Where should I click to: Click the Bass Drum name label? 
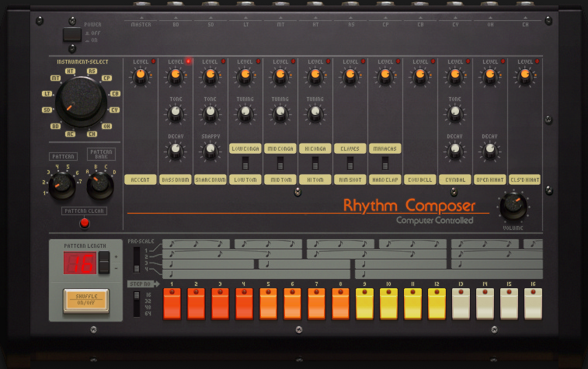[176, 179]
